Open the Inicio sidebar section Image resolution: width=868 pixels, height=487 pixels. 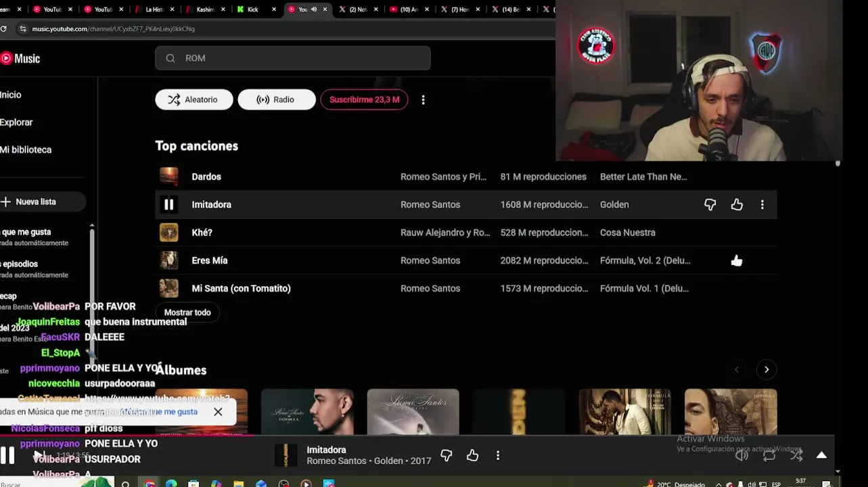pyautogui.click(x=11, y=95)
